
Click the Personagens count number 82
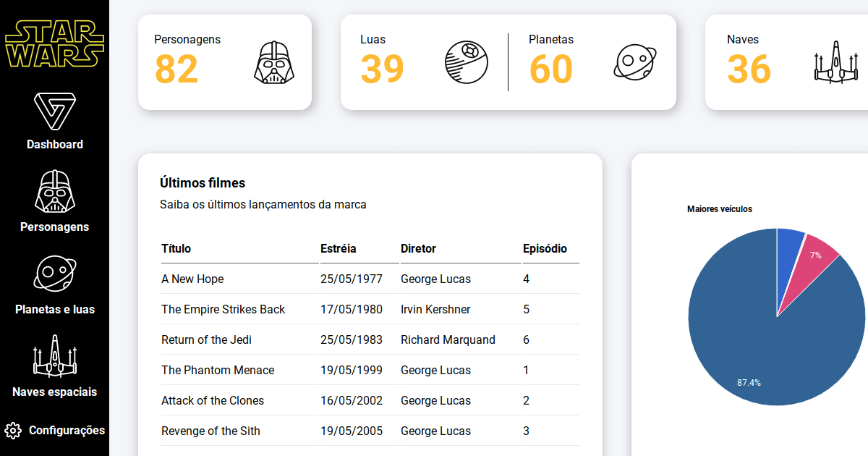point(176,71)
